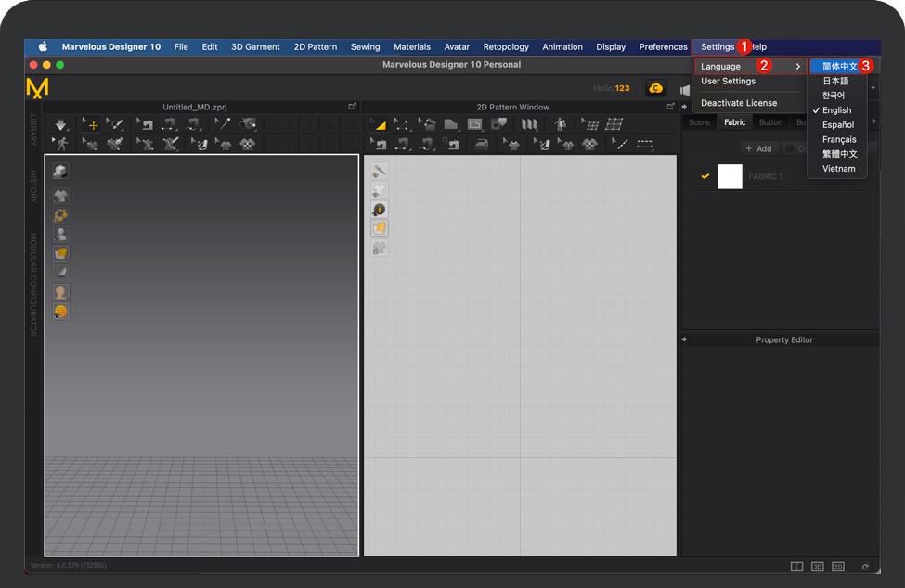Screen dimensions: 905x588
Task: Choose English in the language list
Action: [x=836, y=110]
